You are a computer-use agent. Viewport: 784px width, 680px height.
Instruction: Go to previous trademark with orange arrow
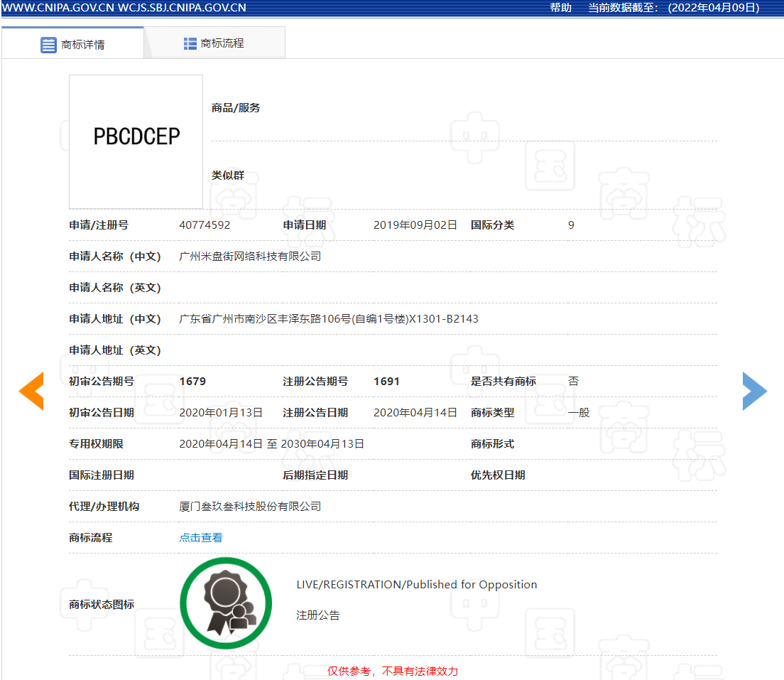(31, 391)
